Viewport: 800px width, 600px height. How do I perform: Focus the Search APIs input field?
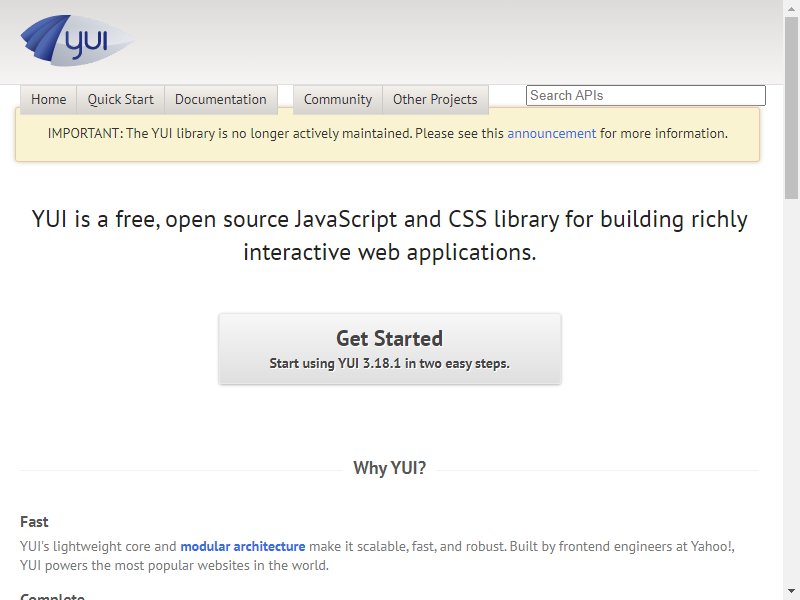(x=645, y=95)
